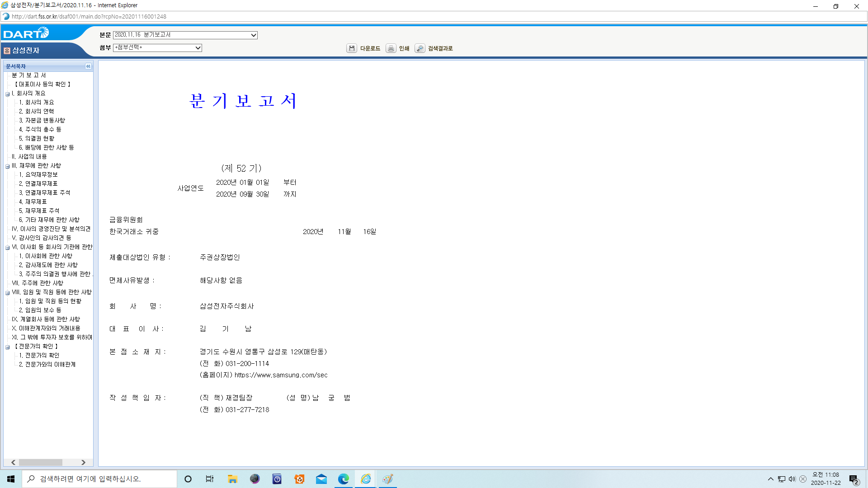Viewport: 868px width, 488px height.
Task: Collapse the document index panel chevron
Action: (x=88, y=66)
